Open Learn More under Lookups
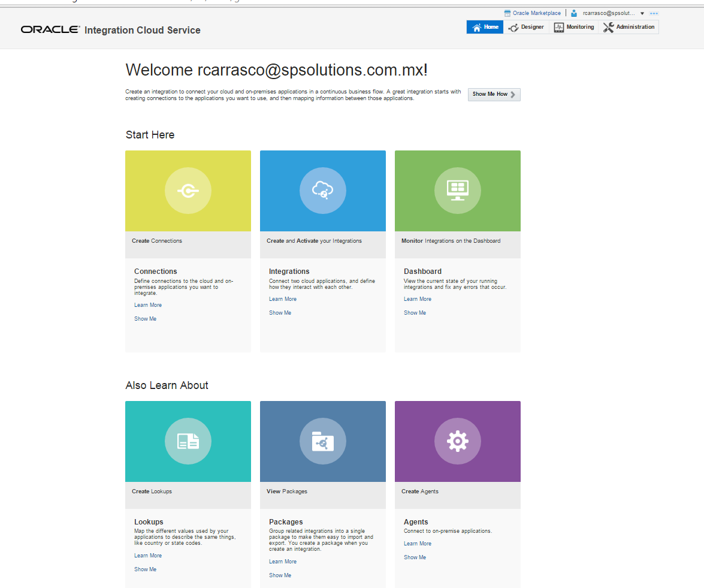Screen dimensions: 704x588 pyautogui.click(x=148, y=556)
